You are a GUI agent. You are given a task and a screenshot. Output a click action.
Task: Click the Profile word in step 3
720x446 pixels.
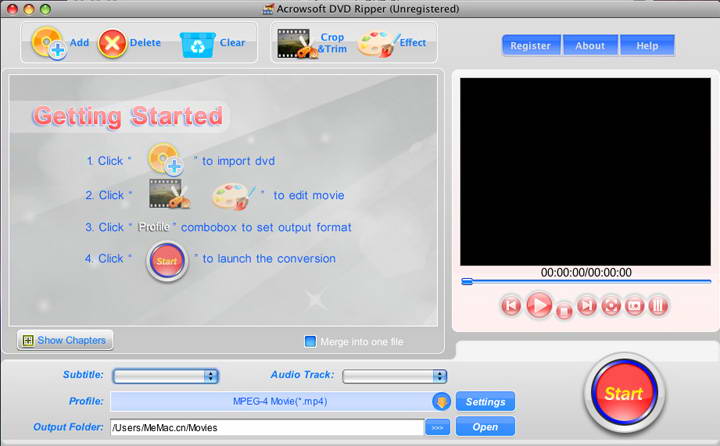point(154,227)
